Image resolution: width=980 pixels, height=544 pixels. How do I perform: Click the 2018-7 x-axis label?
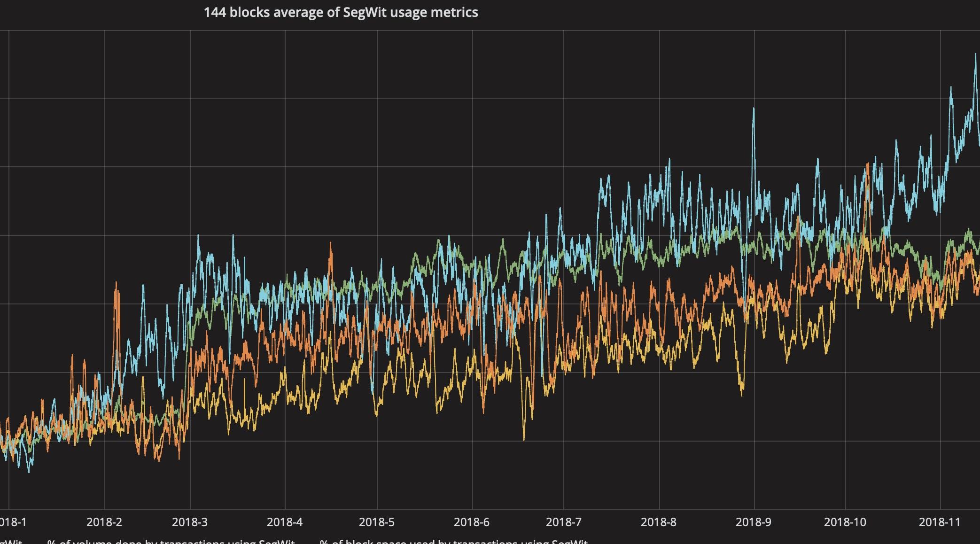563,522
